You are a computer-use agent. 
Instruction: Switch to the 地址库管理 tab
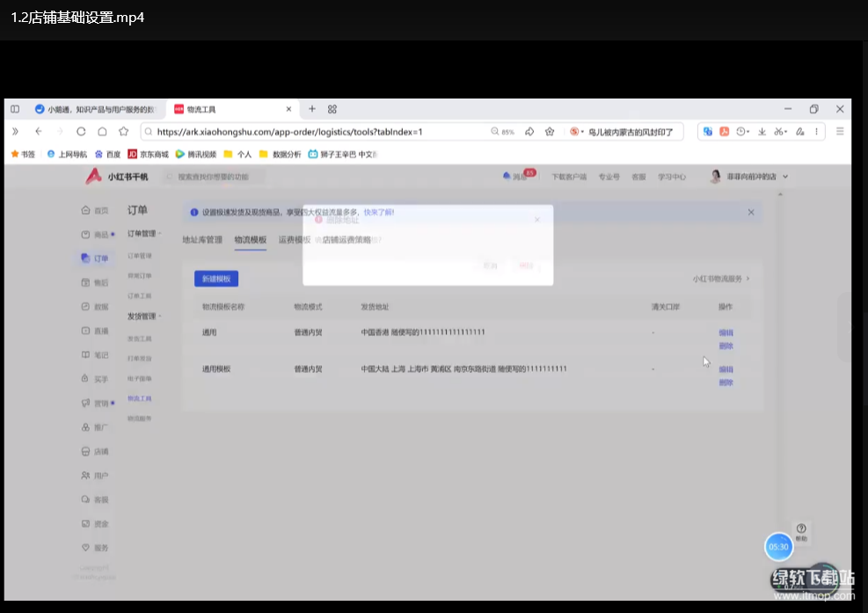[x=202, y=239]
